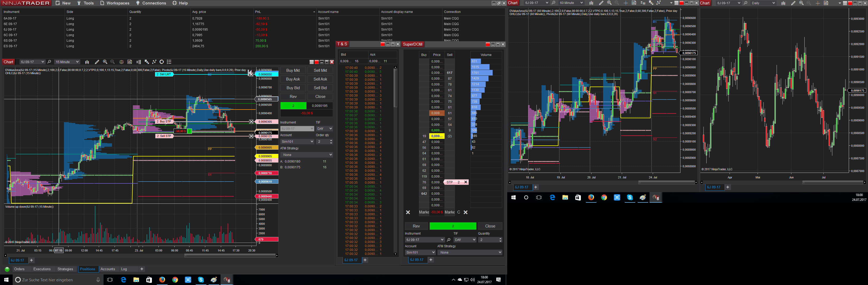Increase Order qty stepper in Chart Trader

[331, 140]
